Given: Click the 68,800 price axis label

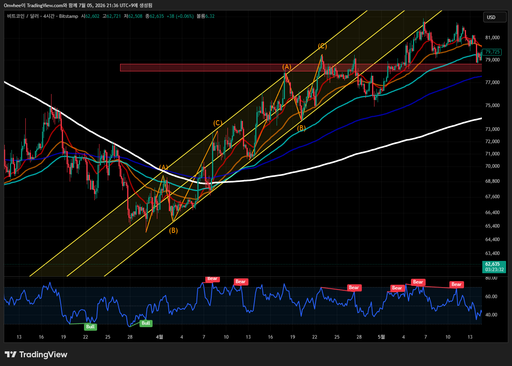Looking at the screenshot, I should coord(492,181).
